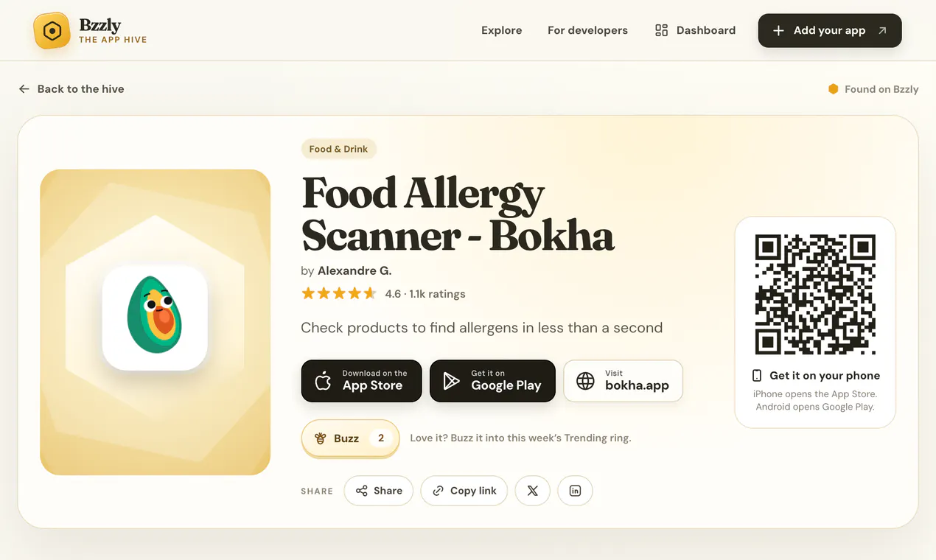This screenshot has height=560, width=936.
Task: Click the Add your app button
Action: (830, 31)
